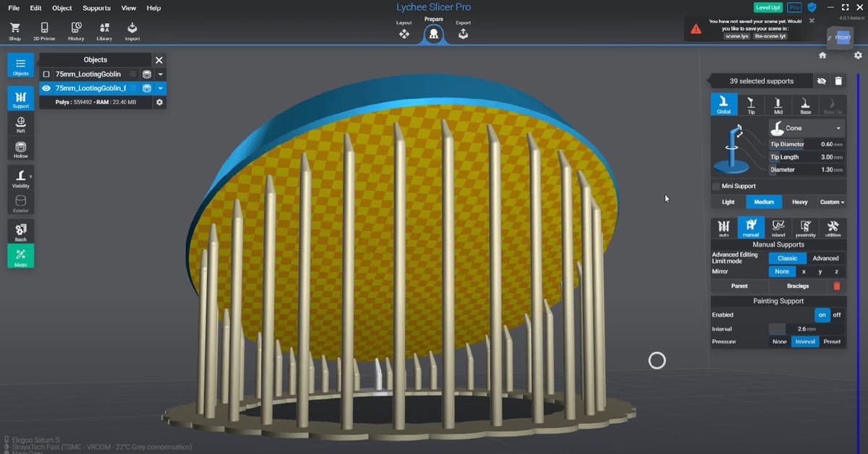
Task: Set Advanced Editing mode to Advanced
Action: [x=825, y=258]
